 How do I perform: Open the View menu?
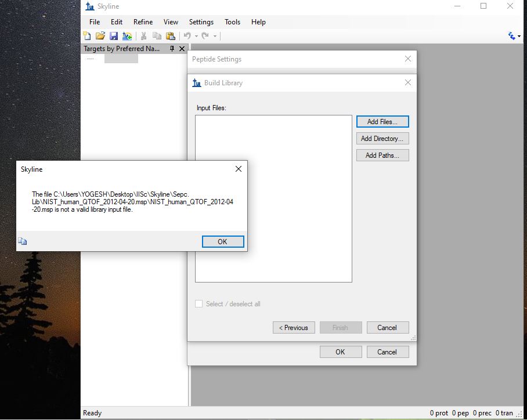[171, 22]
